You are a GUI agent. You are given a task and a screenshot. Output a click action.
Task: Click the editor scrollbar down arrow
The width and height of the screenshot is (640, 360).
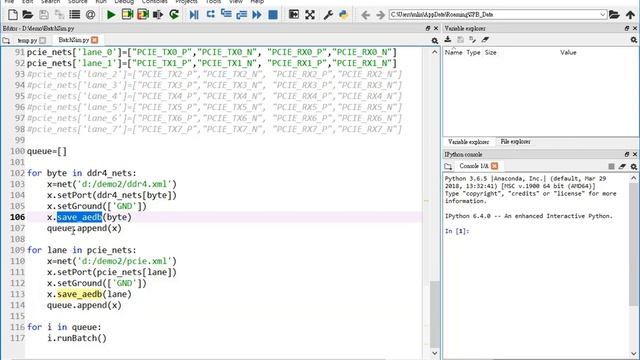coord(435,353)
